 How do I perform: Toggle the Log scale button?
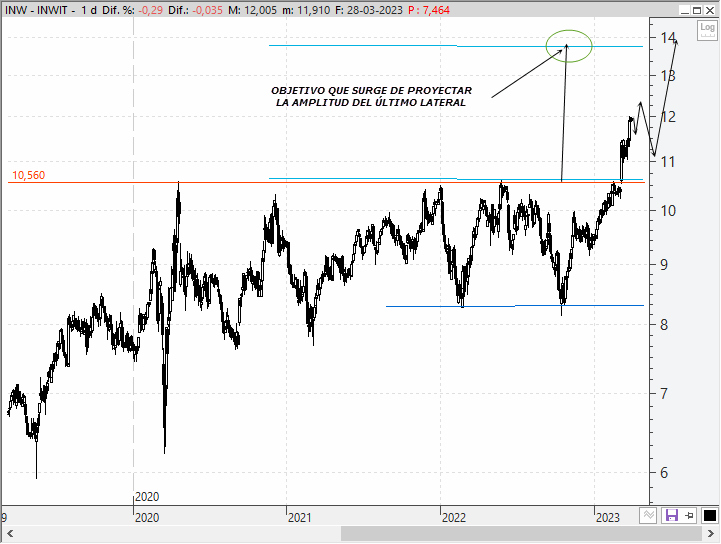(707, 30)
